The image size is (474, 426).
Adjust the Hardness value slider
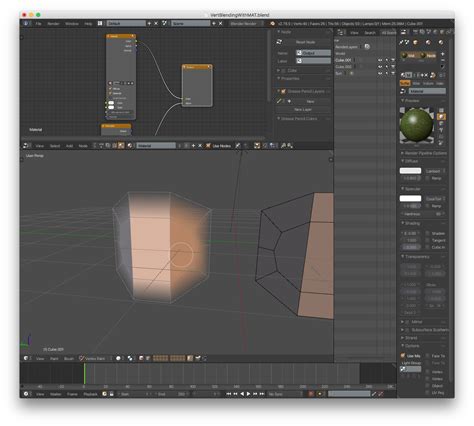click(423, 214)
